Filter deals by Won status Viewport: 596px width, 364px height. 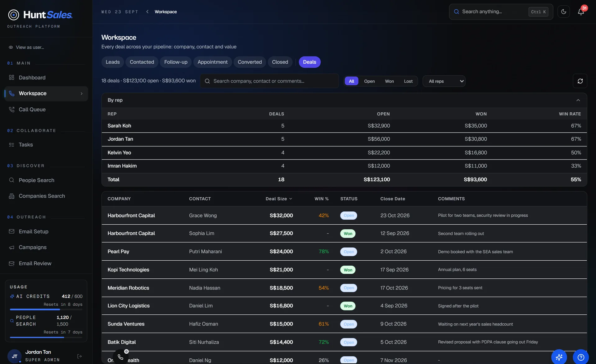tap(389, 81)
